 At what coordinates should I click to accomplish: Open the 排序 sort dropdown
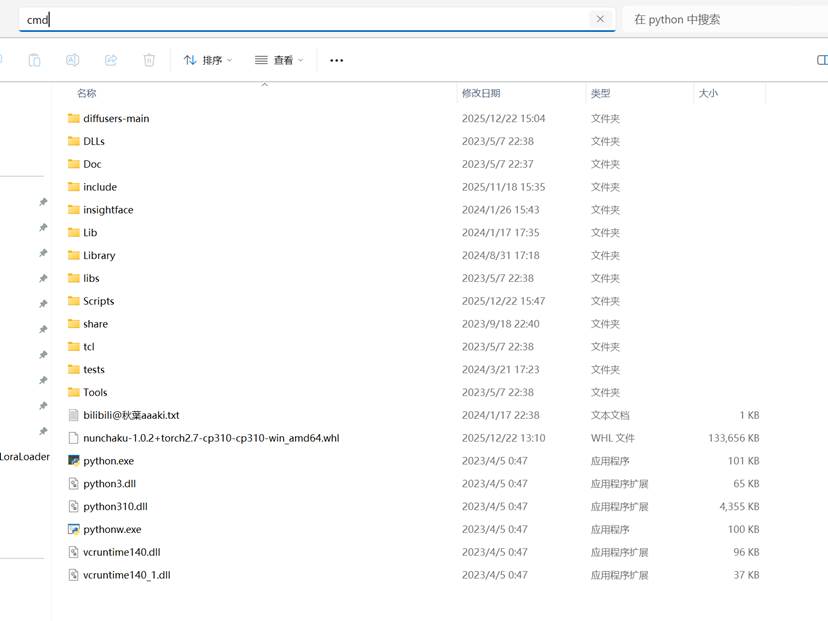point(208,60)
